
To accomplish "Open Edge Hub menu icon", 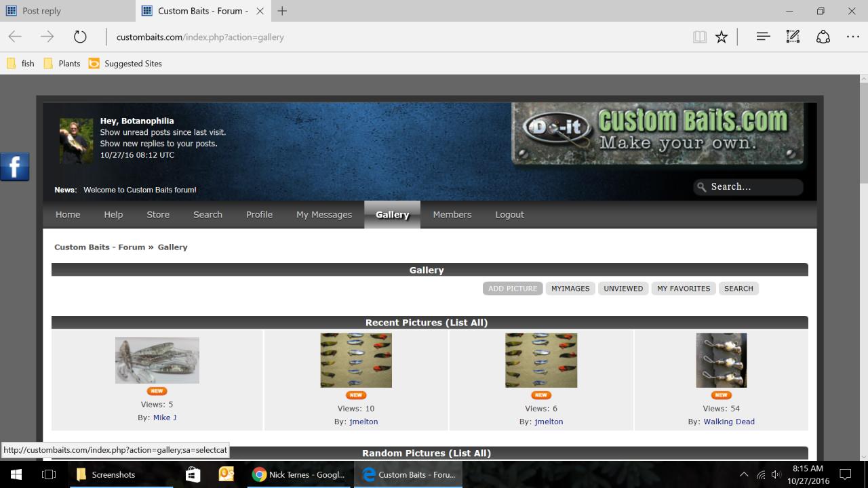I will (763, 37).
